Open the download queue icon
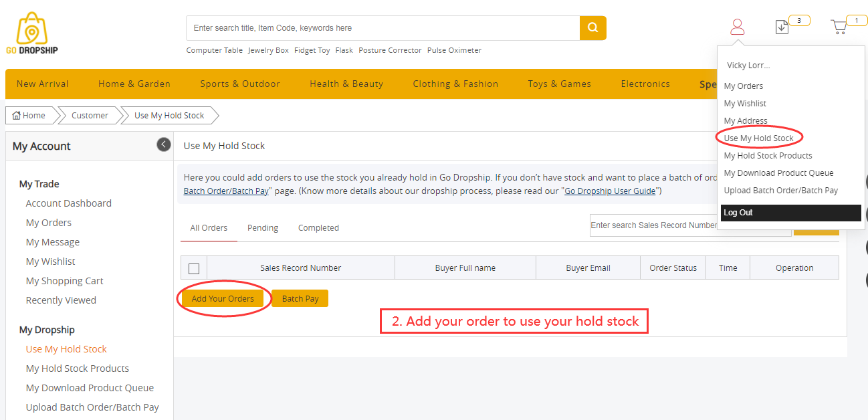The image size is (868, 420). [x=782, y=27]
